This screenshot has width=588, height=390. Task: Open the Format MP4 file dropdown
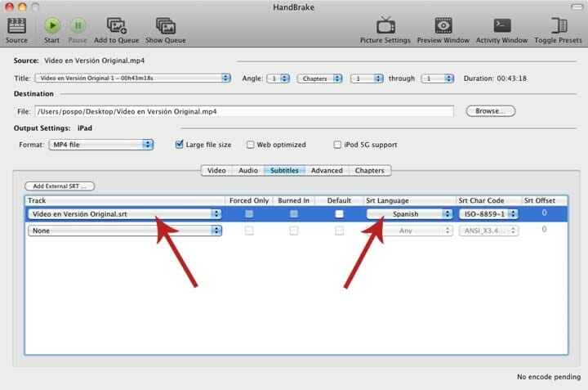click(x=101, y=145)
